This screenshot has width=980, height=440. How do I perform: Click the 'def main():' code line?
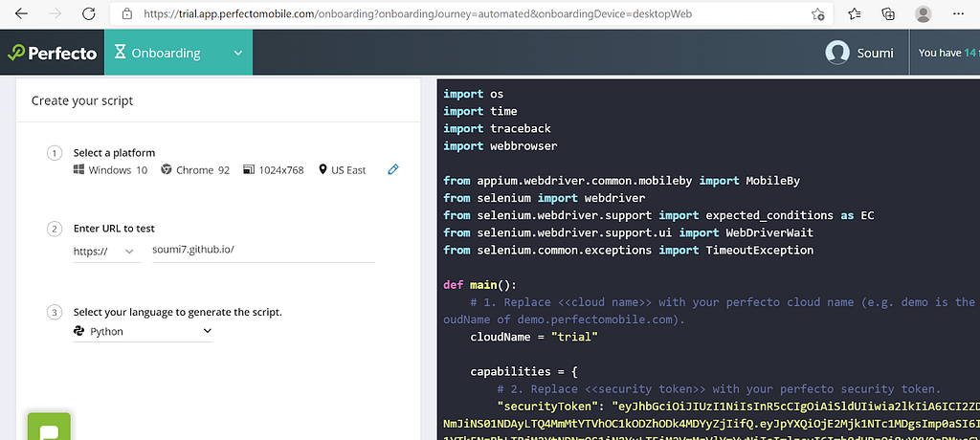click(480, 285)
